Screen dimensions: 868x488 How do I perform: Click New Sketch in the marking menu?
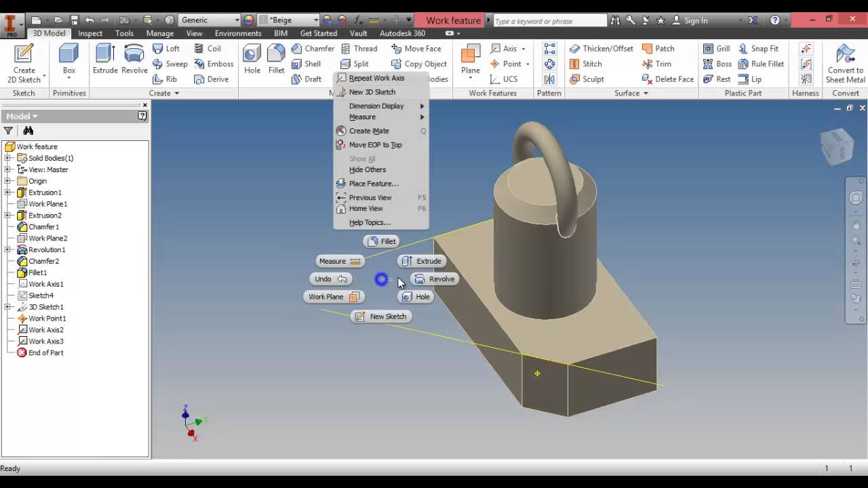[x=381, y=317]
